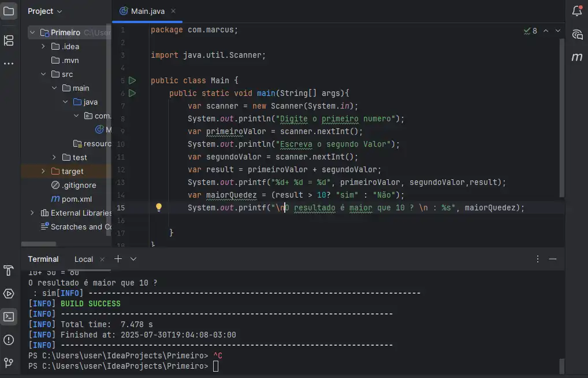This screenshot has height=378, width=588.
Task: Open the Project tool window folder icon
Action: 8,11
